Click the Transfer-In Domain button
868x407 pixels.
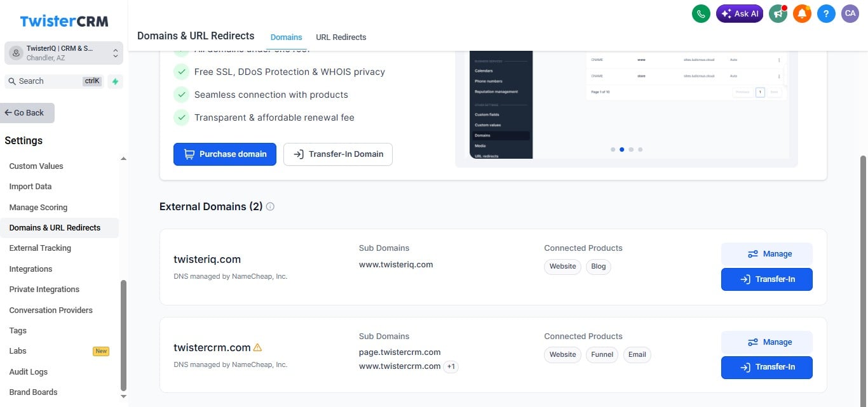pyautogui.click(x=338, y=154)
